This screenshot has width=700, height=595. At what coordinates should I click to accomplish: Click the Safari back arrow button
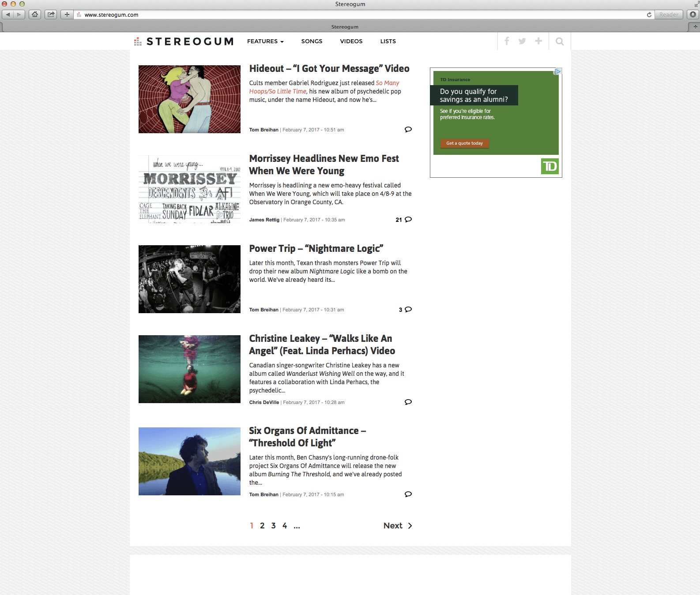(x=8, y=15)
